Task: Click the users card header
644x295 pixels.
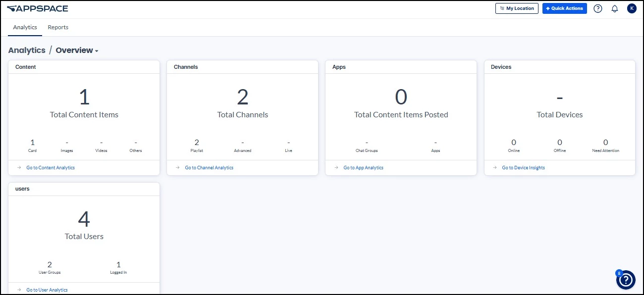Action: 84,189
